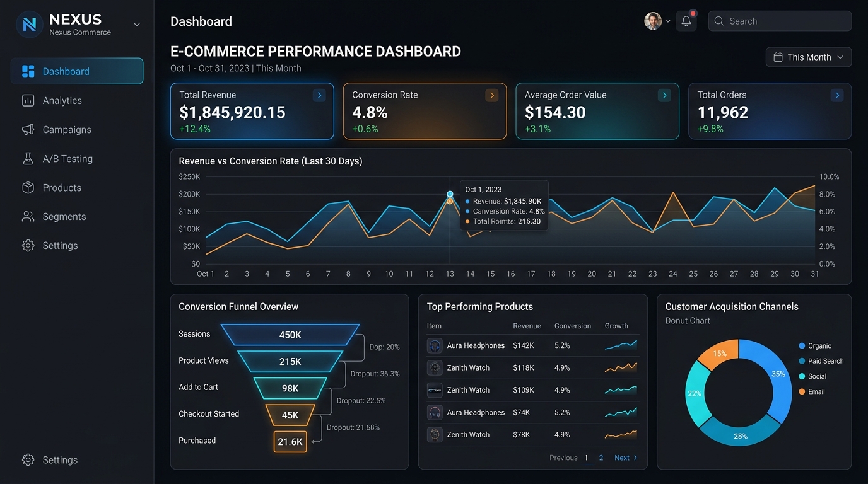Click the Zenith Watch $118K product thumbnail
This screenshot has width=868, height=484.
point(435,367)
